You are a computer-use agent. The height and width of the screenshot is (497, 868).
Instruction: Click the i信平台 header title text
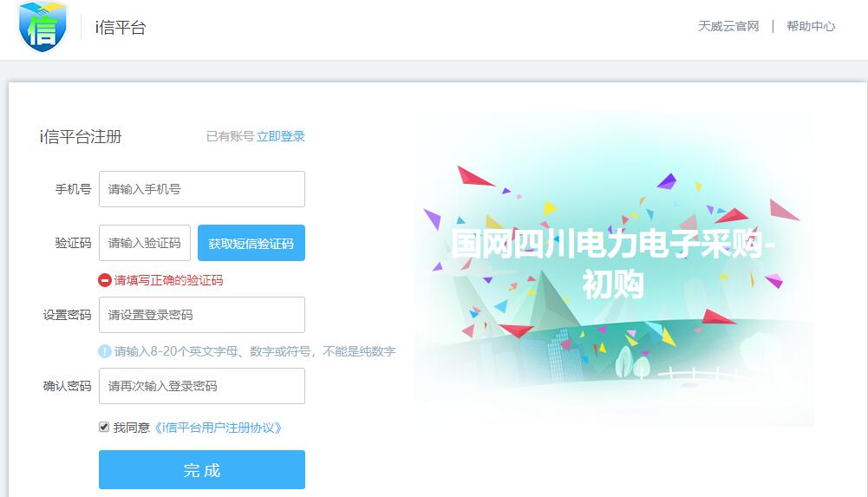[x=121, y=27]
